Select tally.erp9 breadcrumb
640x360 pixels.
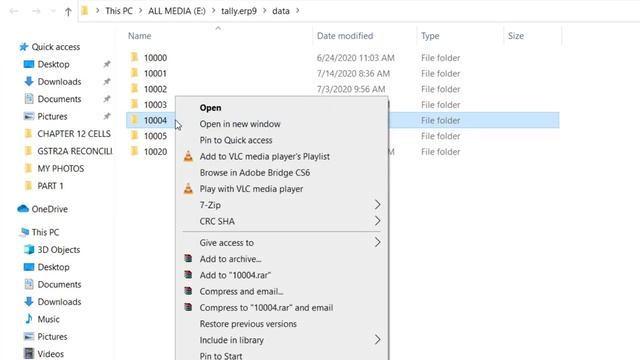point(239,11)
